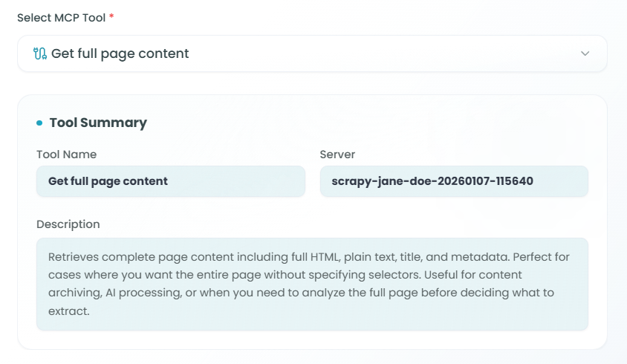This screenshot has height=364, width=627.
Task: Open the 'Get full page content' combo box
Action: pyautogui.click(x=297, y=53)
